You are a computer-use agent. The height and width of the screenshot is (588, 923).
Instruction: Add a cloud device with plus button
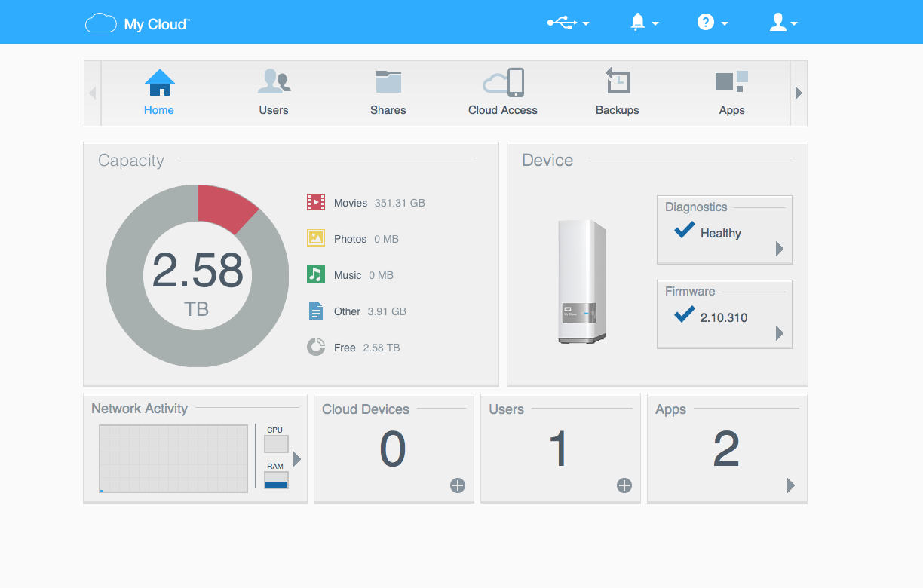coord(458,485)
